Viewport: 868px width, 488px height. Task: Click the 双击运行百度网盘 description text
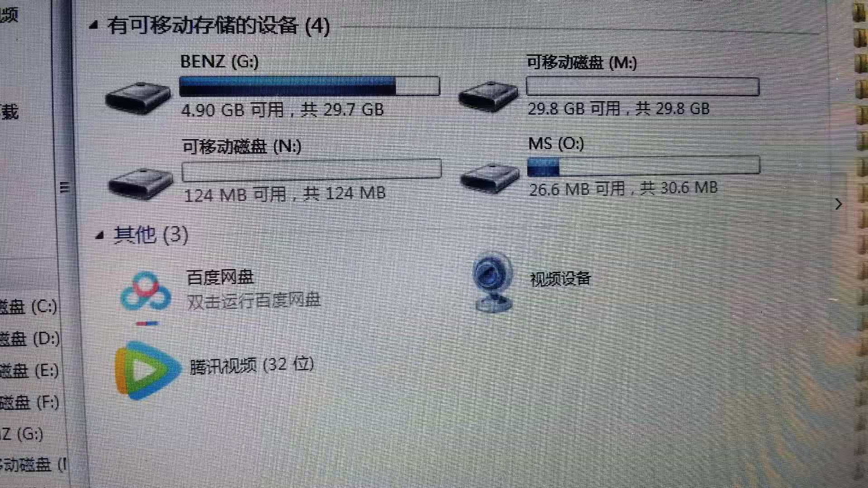(x=254, y=300)
